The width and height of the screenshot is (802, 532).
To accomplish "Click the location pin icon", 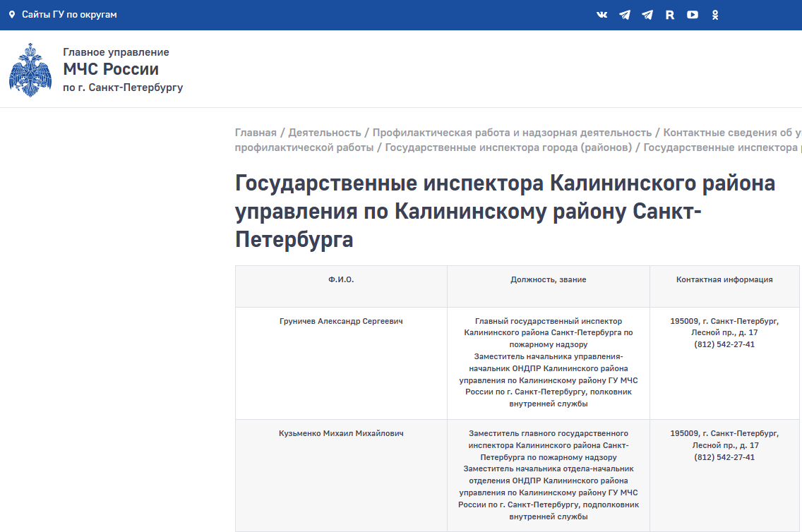I will pyautogui.click(x=12, y=15).
